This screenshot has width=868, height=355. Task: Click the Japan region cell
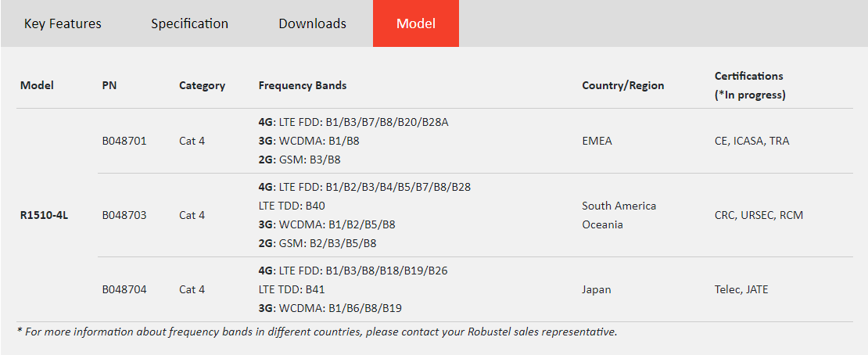click(x=596, y=289)
